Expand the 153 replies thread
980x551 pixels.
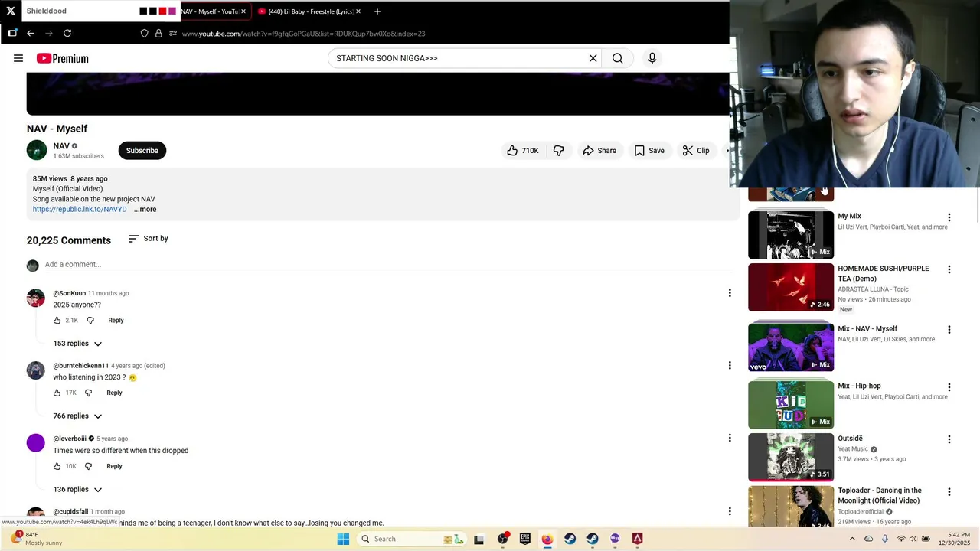pyautogui.click(x=77, y=344)
